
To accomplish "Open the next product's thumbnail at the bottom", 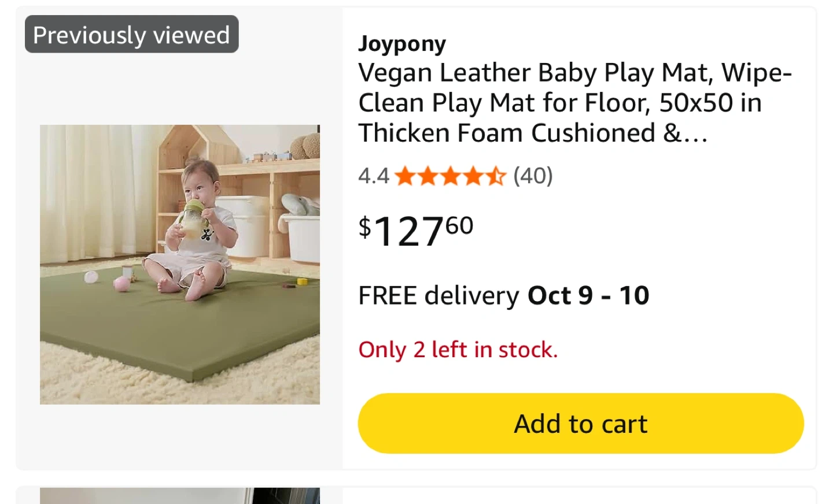I will pos(180,495).
